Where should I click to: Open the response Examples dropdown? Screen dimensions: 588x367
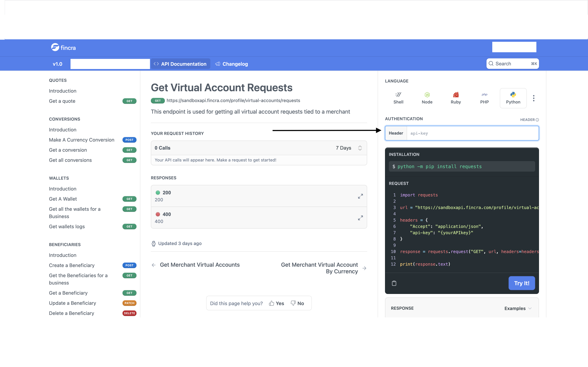point(518,308)
